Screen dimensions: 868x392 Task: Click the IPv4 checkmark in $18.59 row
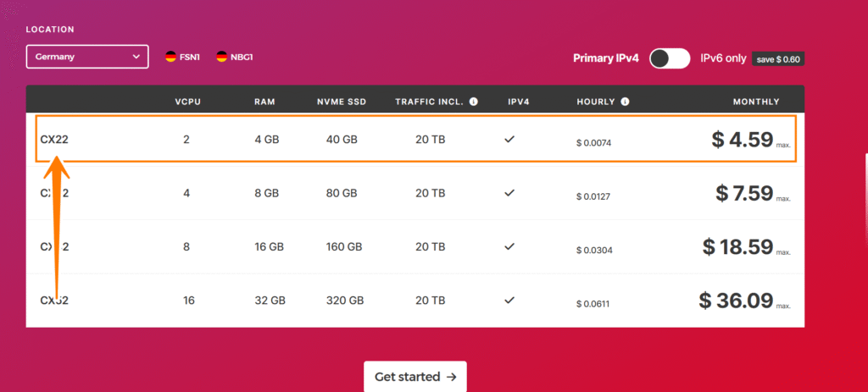coord(509,246)
